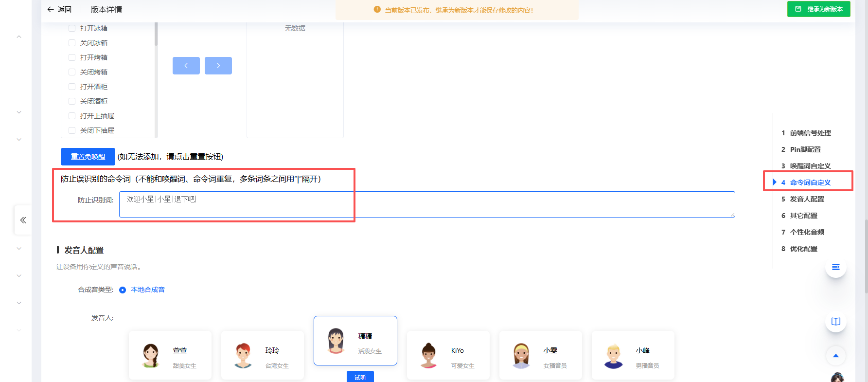Screen dimensions: 868x382
Task: Expand the third left sidebar chevron
Action: click(19, 139)
